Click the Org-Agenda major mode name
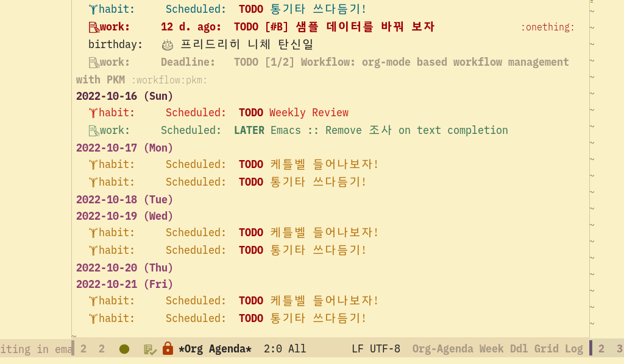This screenshot has height=364, width=624. (442, 349)
